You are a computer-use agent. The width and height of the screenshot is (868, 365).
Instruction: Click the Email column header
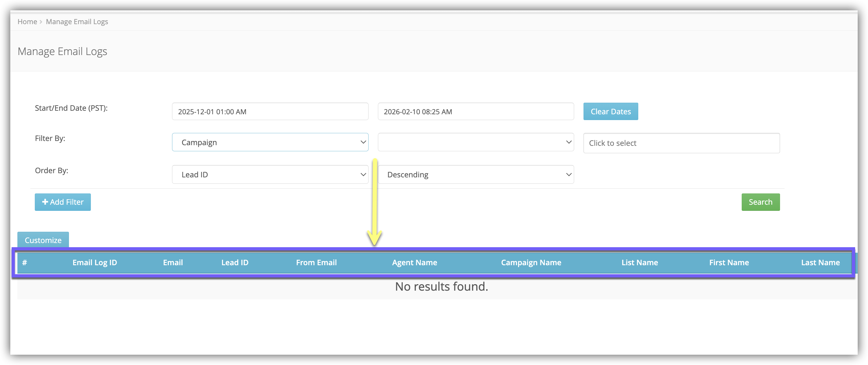173,263
